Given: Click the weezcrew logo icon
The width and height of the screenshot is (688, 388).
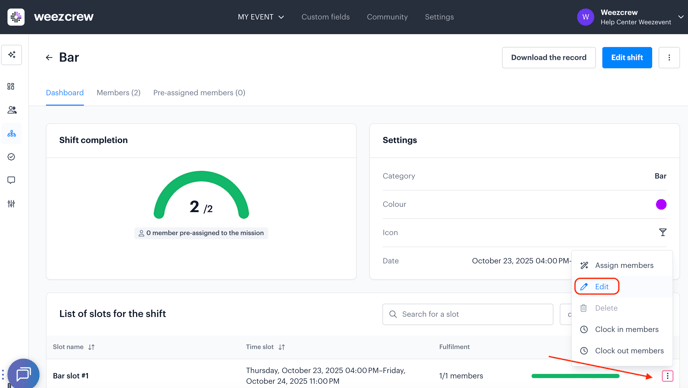Looking at the screenshot, I should click(x=16, y=17).
